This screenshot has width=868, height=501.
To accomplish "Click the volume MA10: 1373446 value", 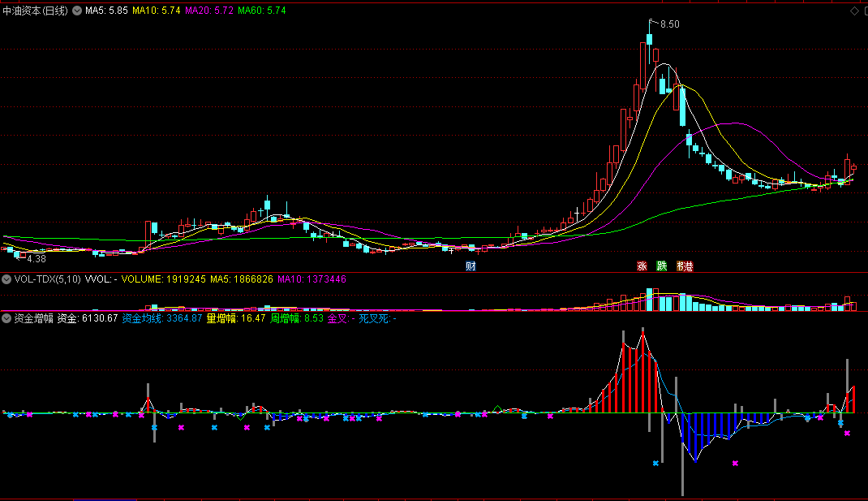I will (x=312, y=279).
